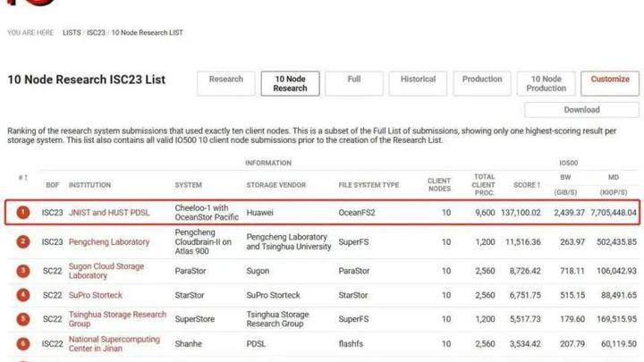Screen dimensions: 644x362
Task: Click the CLIENT NODES column header
Action: click(439, 185)
